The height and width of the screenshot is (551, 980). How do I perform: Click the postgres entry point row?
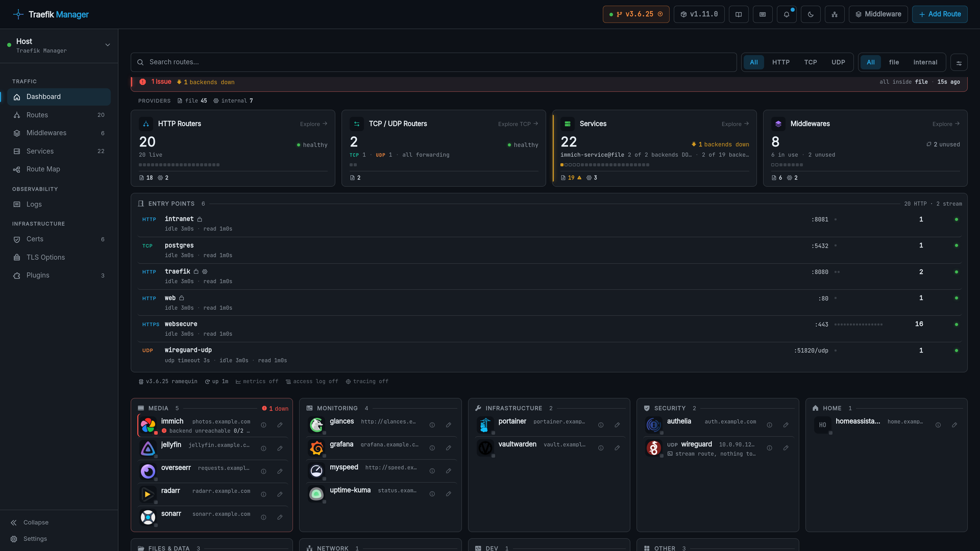coord(549,251)
